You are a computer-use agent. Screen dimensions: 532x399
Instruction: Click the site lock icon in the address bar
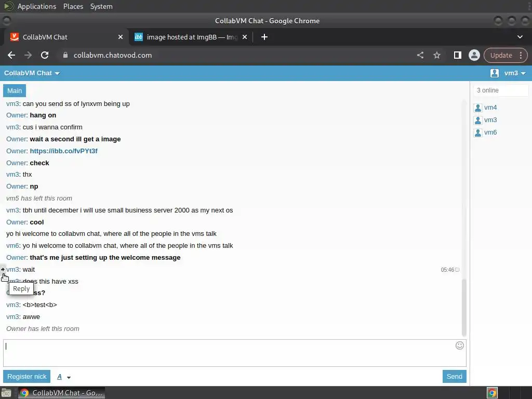(65, 55)
